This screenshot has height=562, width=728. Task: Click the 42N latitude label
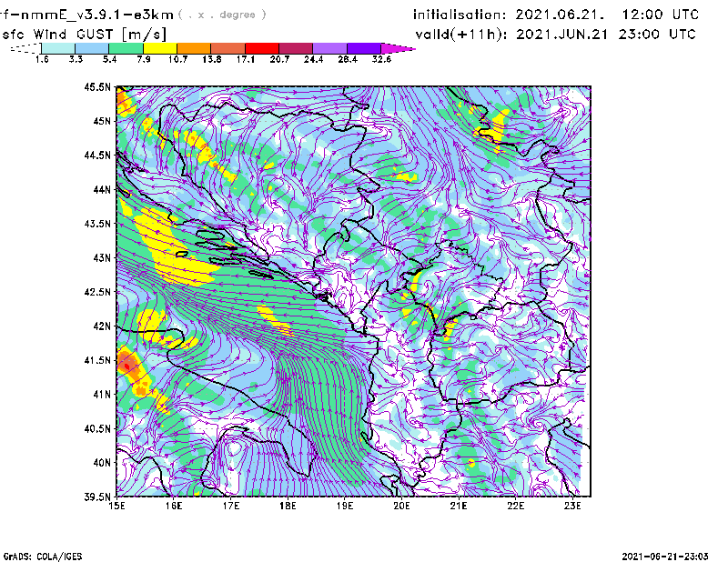[102, 326]
